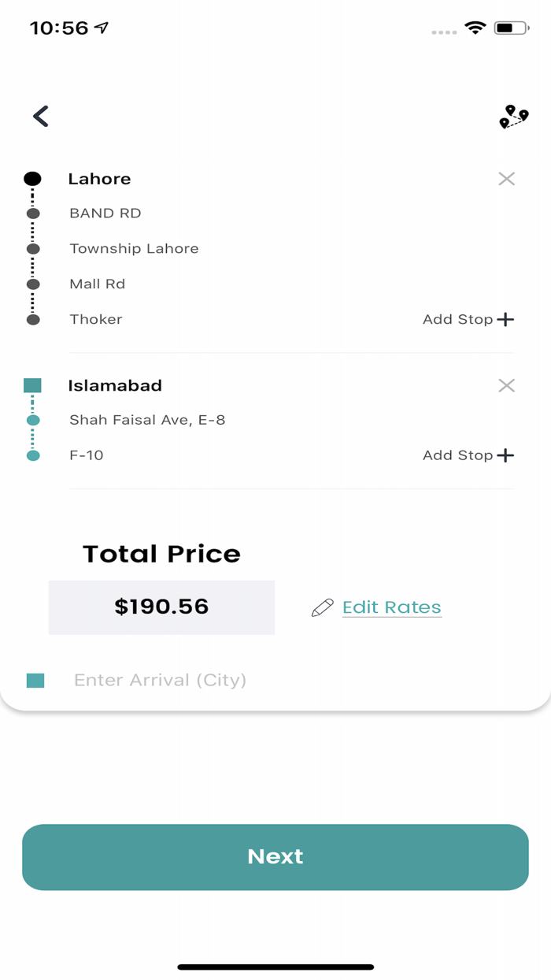The width and height of the screenshot is (551, 980).
Task: Select the Islamabad city heading
Action: coord(115,385)
